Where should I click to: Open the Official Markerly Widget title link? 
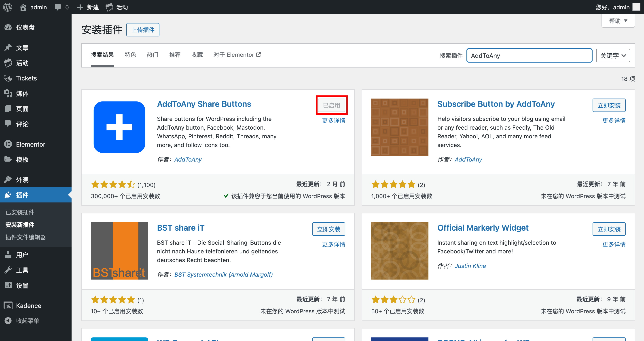point(483,228)
